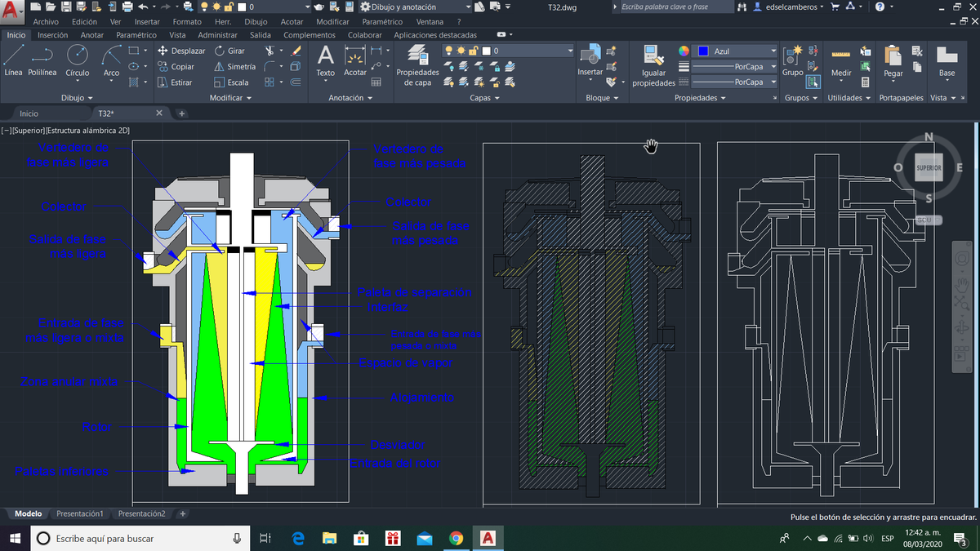
Task: Switch to the Anotar ribbon tab
Action: 92,35
